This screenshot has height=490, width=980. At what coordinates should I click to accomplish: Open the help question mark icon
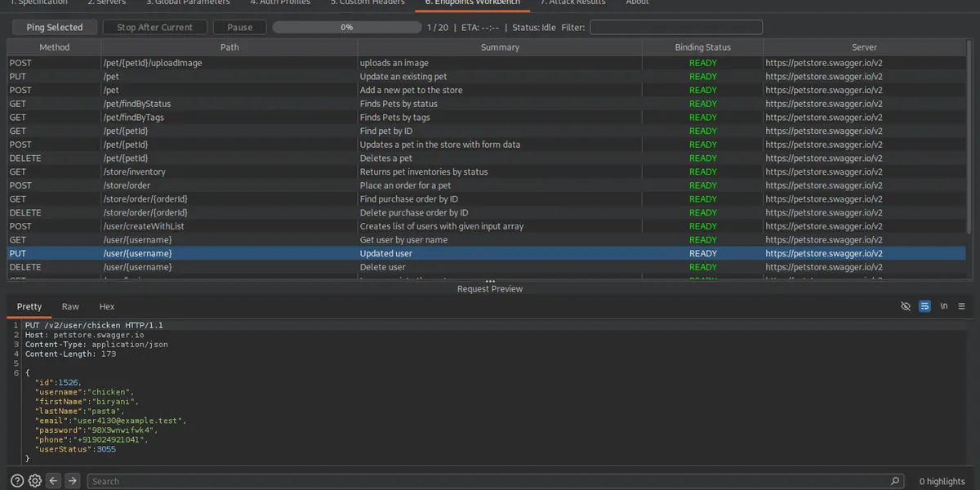[17, 481]
